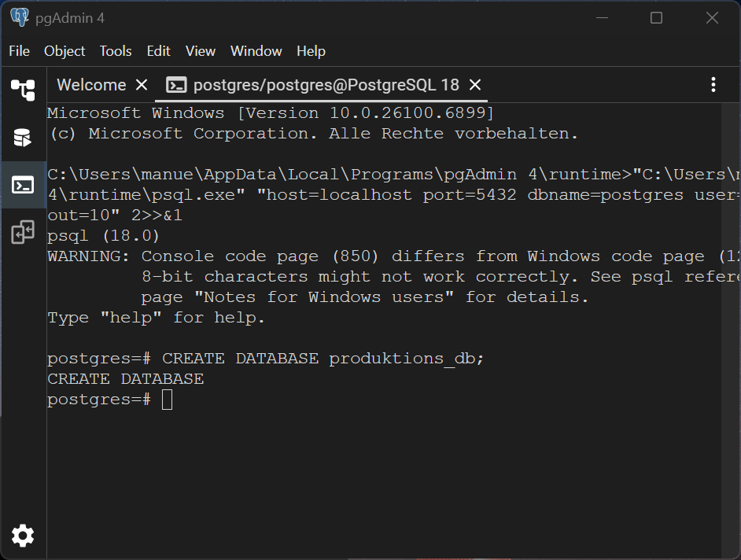Open settings via the gear icon

coord(23,536)
